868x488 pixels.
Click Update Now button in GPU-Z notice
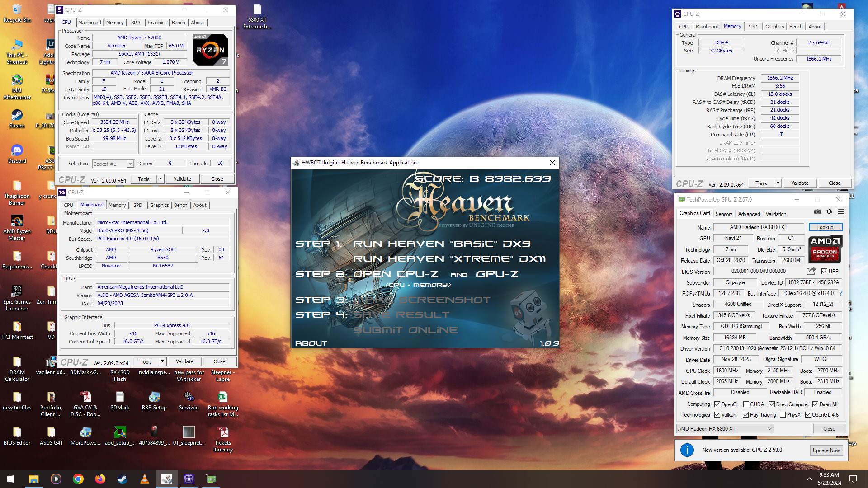coord(826,450)
